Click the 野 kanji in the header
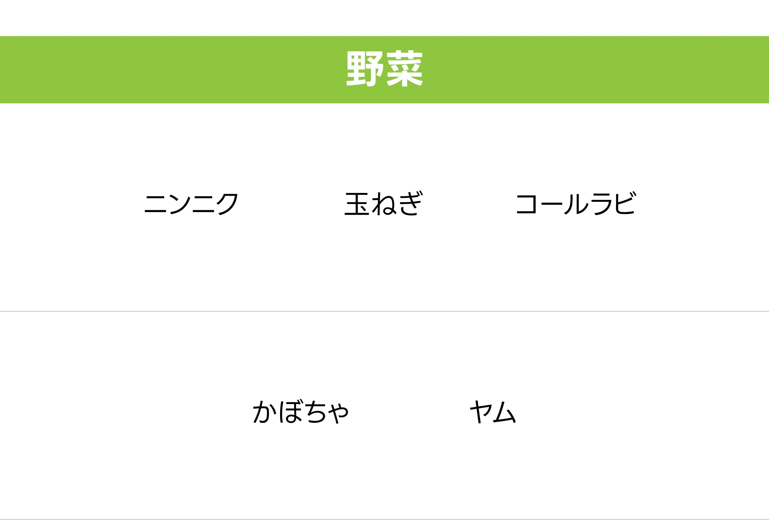 point(365,69)
